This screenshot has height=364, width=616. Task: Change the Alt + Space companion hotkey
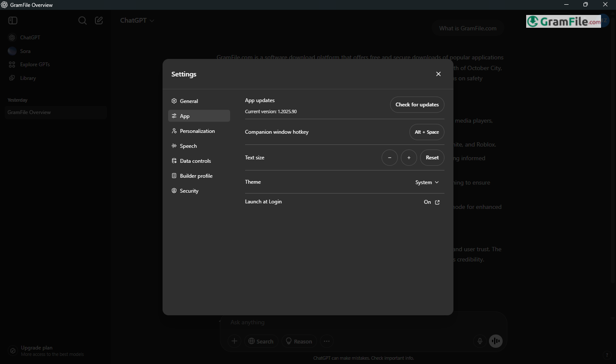click(426, 132)
